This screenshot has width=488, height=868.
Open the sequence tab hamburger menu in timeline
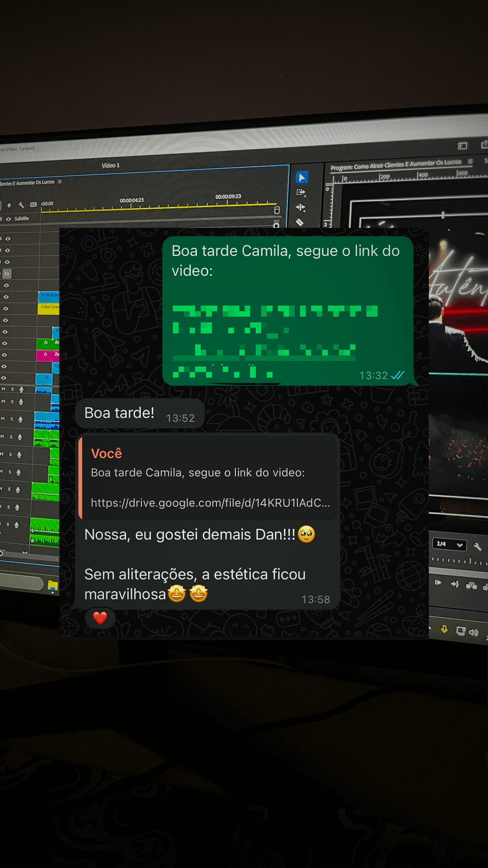click(60, 182)
